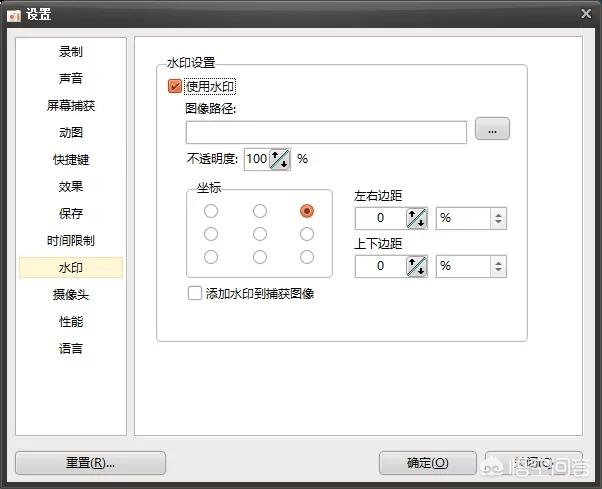Close the settings dialog window
Image resolution: width=602 pixels, height=489 pixels.
(585, 14)
